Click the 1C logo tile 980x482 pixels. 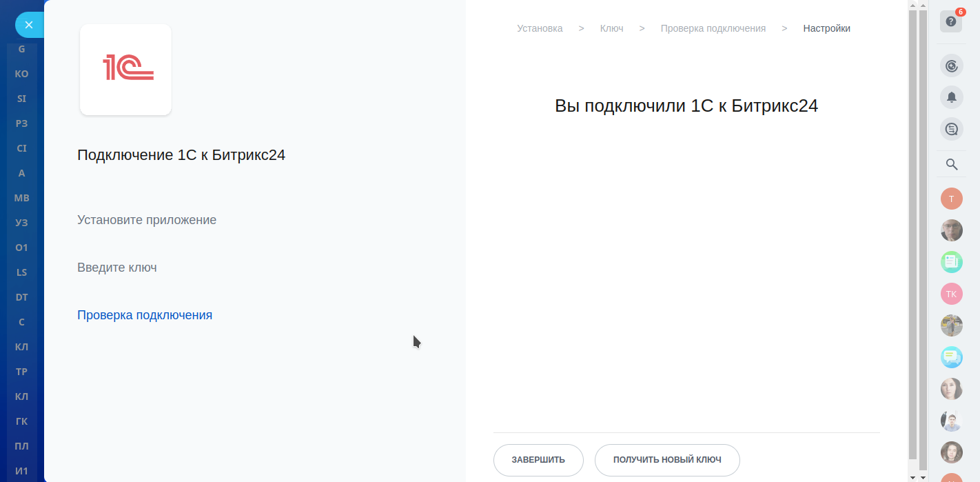tap(125, 70)
